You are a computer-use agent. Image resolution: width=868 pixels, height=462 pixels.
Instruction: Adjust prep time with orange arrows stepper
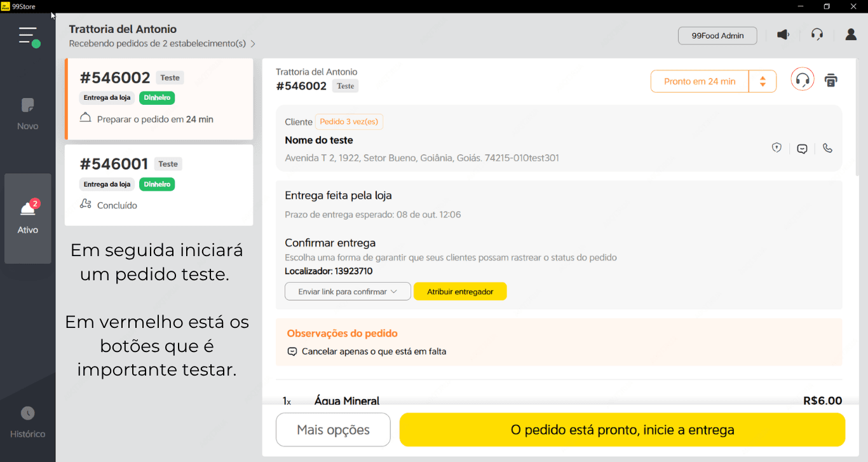coord(763,81)
